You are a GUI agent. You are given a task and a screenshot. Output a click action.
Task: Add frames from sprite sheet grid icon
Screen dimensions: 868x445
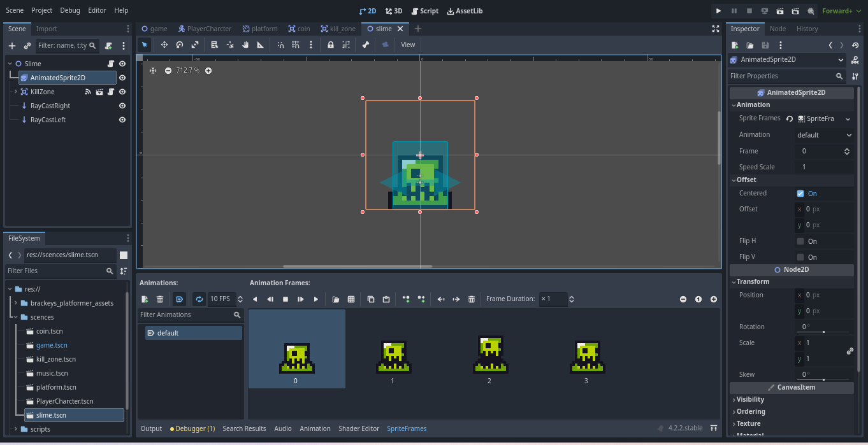click(351, 299)
